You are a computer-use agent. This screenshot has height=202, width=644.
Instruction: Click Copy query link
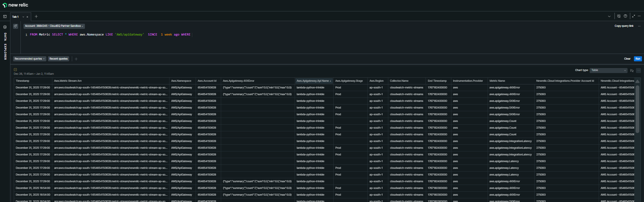624,26
